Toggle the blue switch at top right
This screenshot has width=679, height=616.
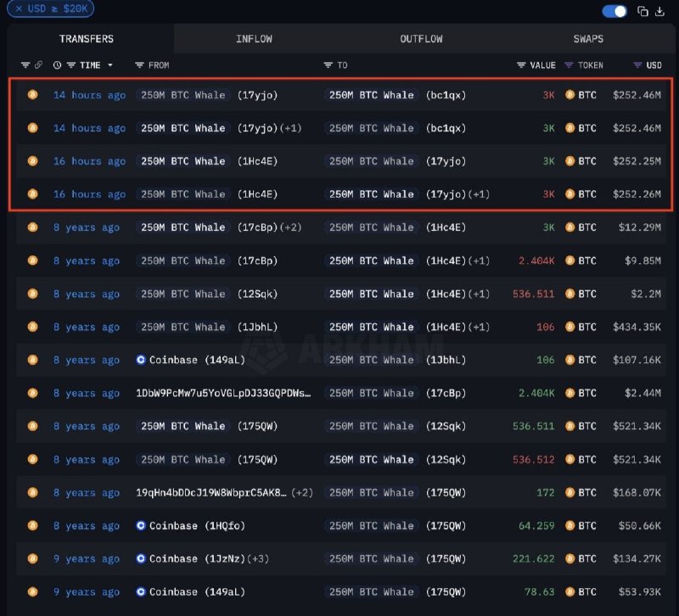(614, 11)
